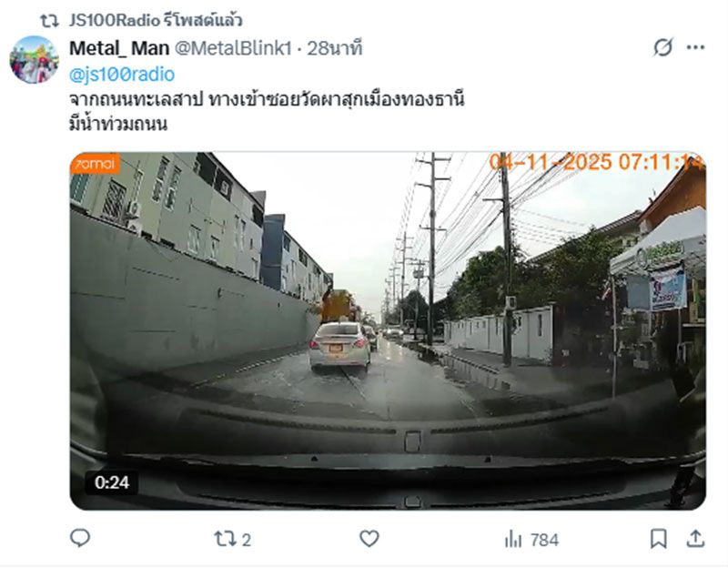Click the 28นาที timestamp
728x568 pixels.
pyautogui.click(x=334, y=48)
